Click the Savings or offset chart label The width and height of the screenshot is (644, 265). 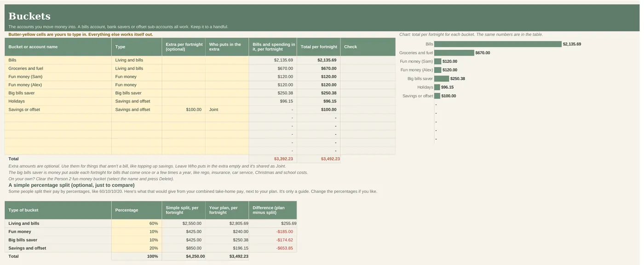[418, 96]
